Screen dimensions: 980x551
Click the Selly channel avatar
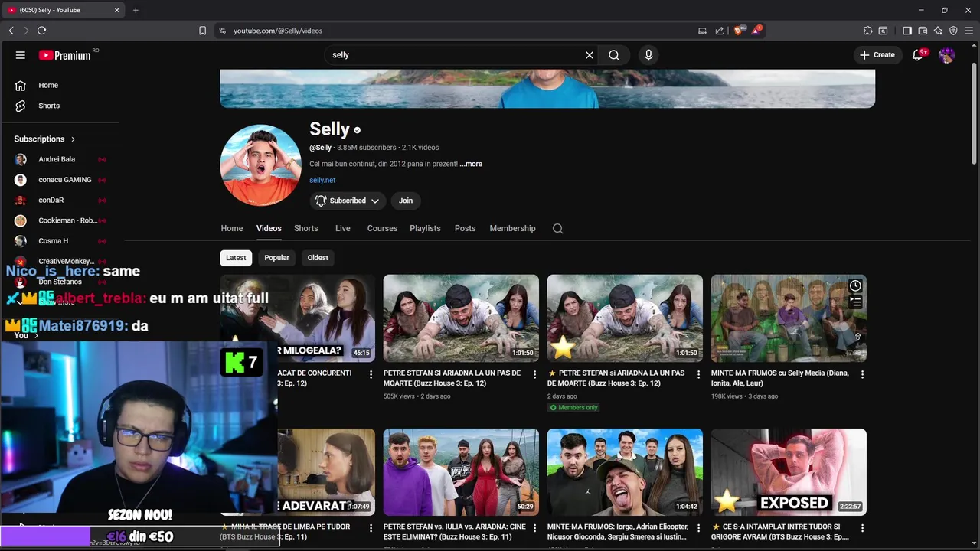pos(260,165)
